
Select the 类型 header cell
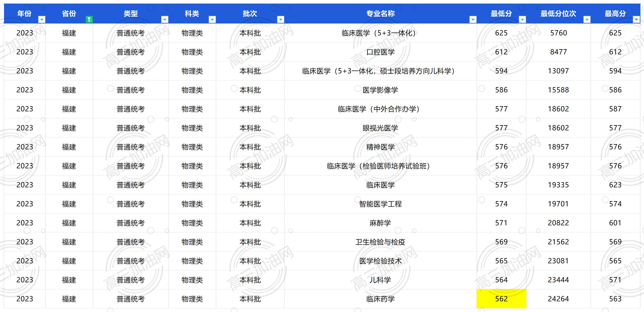coord(131,14)
